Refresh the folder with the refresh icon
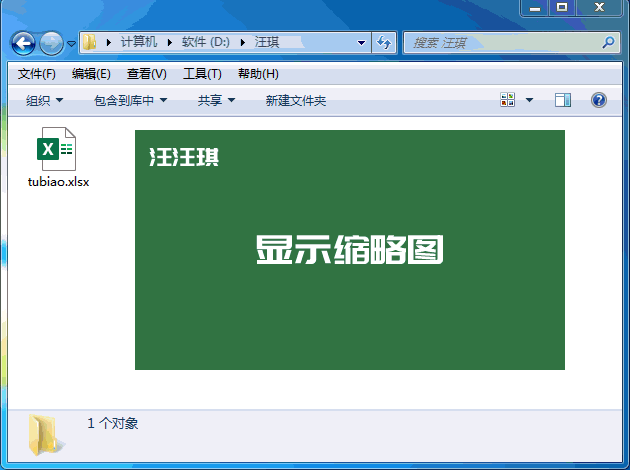 tap(384, 43)
